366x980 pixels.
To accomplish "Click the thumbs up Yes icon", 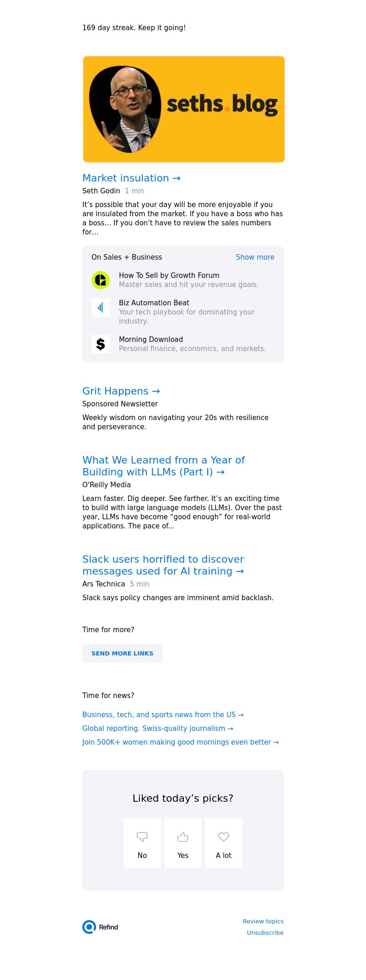I will click(183, 837).
